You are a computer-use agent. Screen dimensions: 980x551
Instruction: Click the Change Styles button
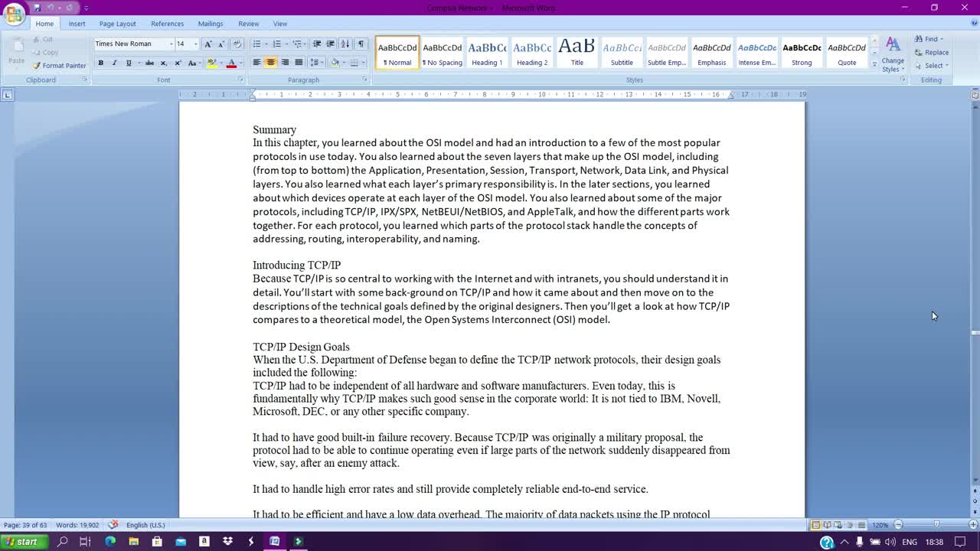click(893, 54)
